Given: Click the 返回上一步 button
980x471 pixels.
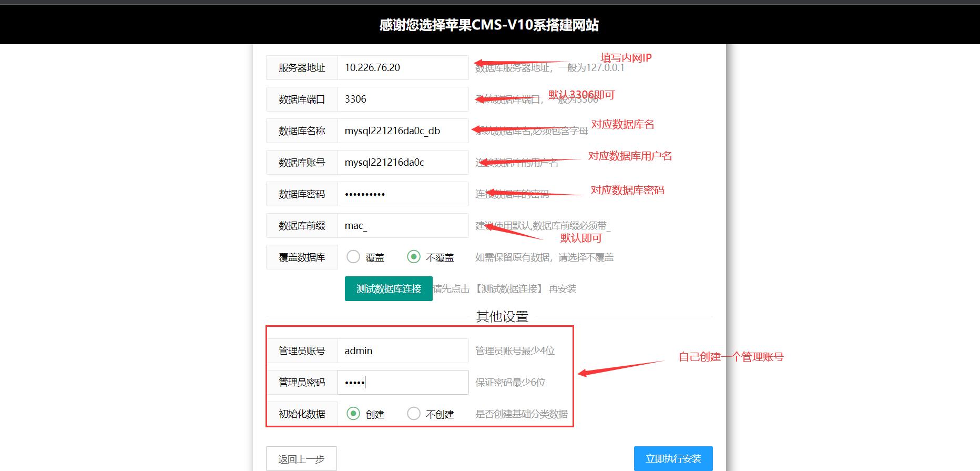Looking at the screenshot, I should 301,459.
